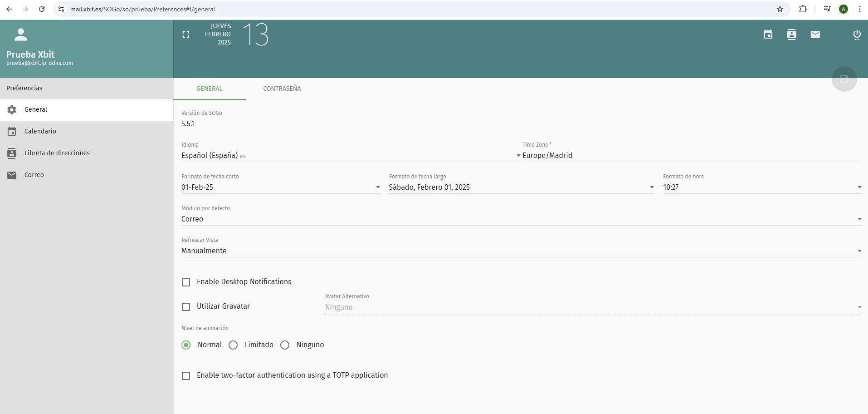Click the user avatar silhouette icon
868x414 pixels.
20,34
